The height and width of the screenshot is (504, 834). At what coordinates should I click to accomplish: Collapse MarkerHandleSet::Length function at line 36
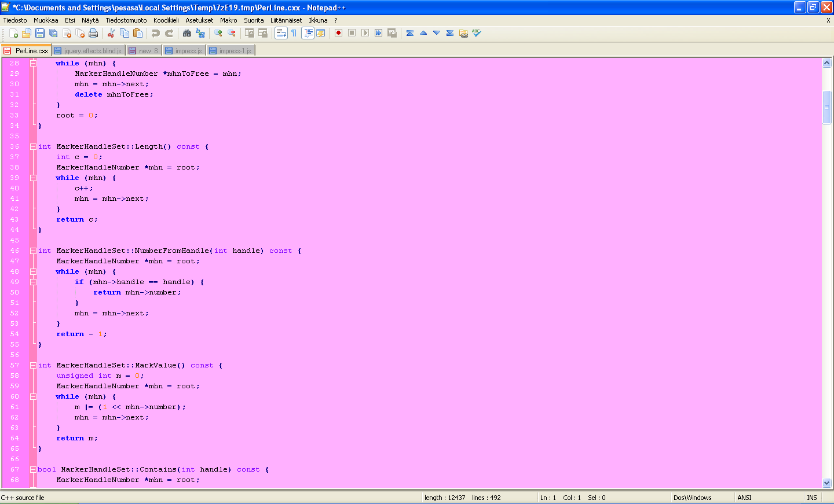point(33,146)
